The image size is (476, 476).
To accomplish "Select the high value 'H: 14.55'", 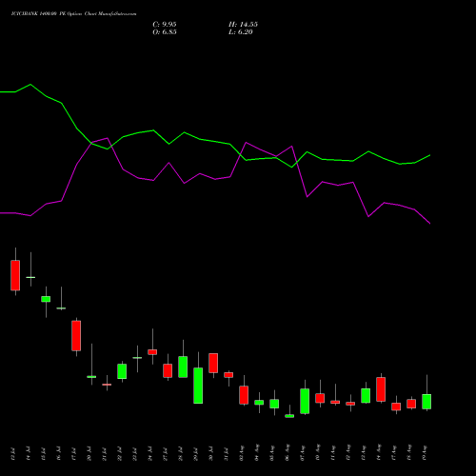I will point(243,25).
